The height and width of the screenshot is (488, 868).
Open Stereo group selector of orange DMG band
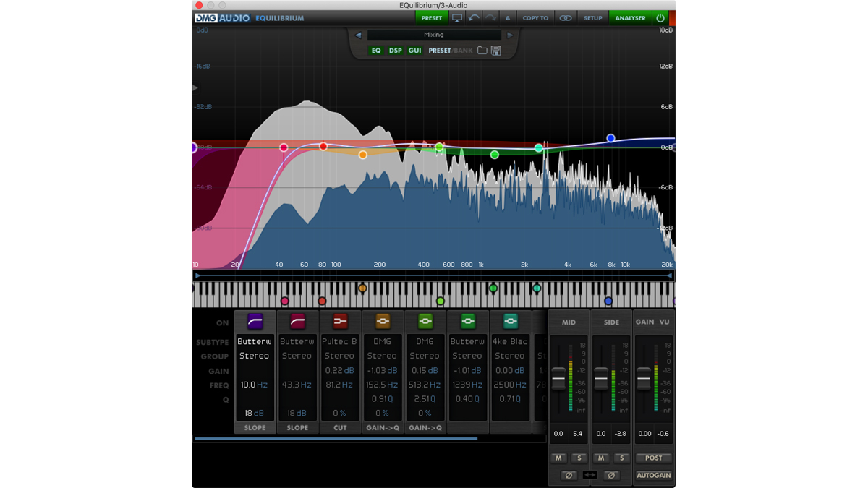(382, 356)
